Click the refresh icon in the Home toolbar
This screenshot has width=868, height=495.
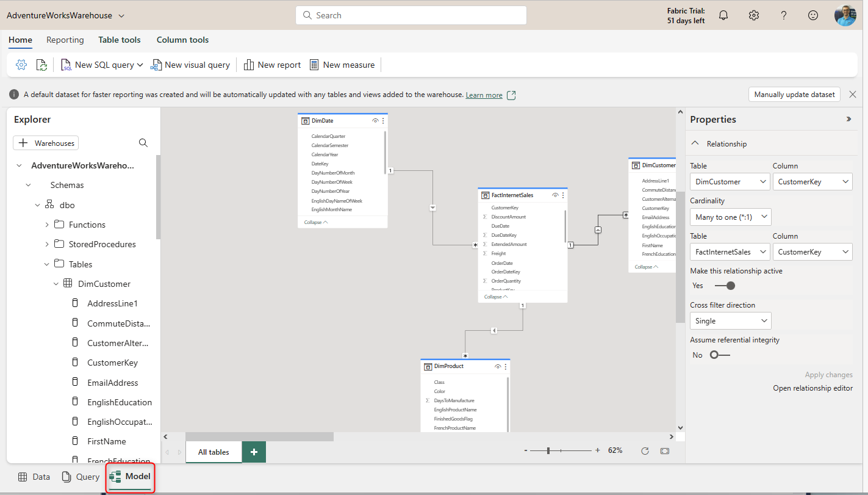(41, 65)
